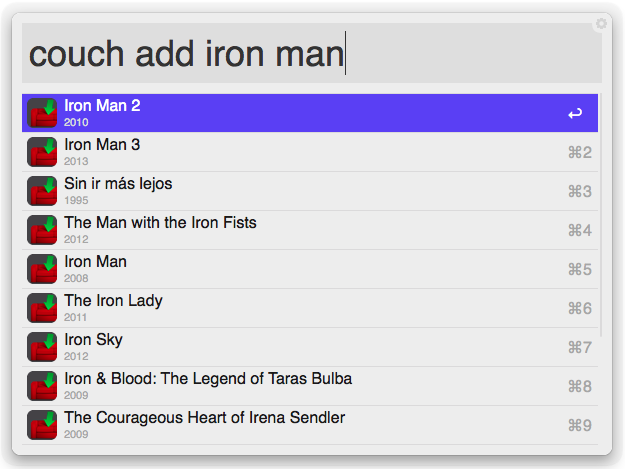The image size is (625, 469).
Task: Select the Iron Man 2 result
Action: (300, 113)
